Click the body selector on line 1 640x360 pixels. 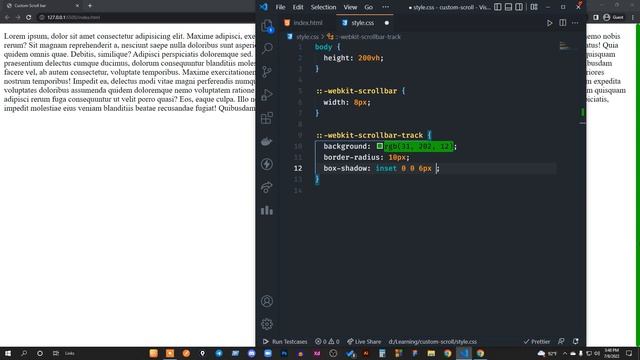323,47
